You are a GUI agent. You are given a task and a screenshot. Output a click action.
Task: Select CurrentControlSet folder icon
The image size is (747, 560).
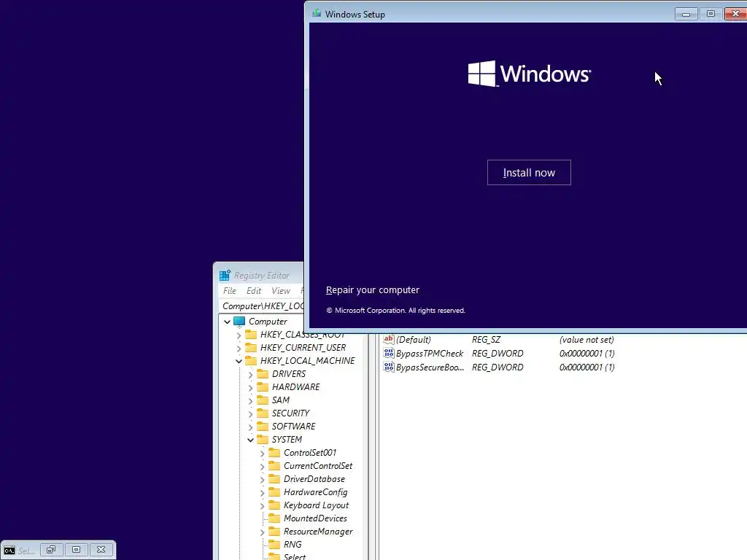(x=274, y=466)
